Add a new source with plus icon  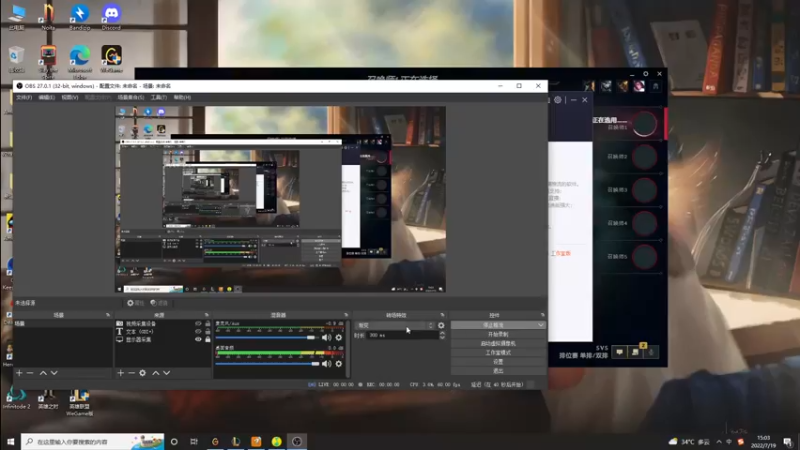120,373
